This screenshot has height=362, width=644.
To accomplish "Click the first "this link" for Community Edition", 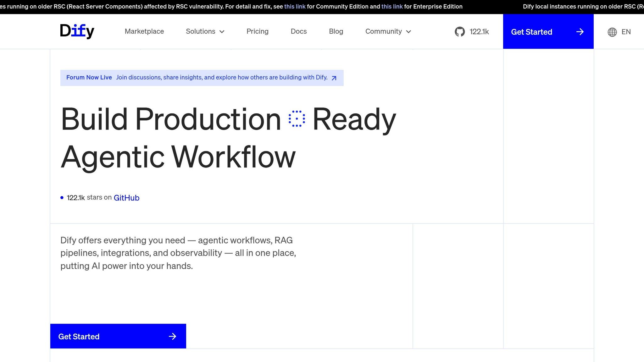I will pyautogui.click(x=295, y=7).
